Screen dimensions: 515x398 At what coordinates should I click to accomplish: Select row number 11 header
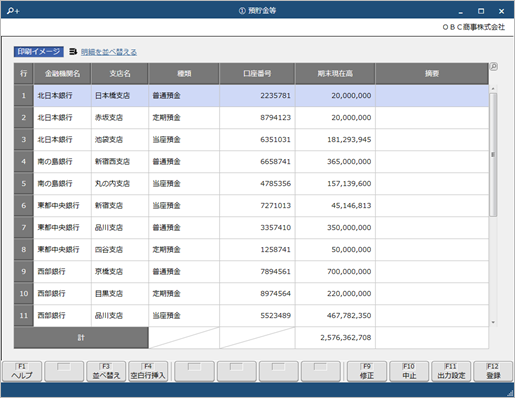(24, 316)
